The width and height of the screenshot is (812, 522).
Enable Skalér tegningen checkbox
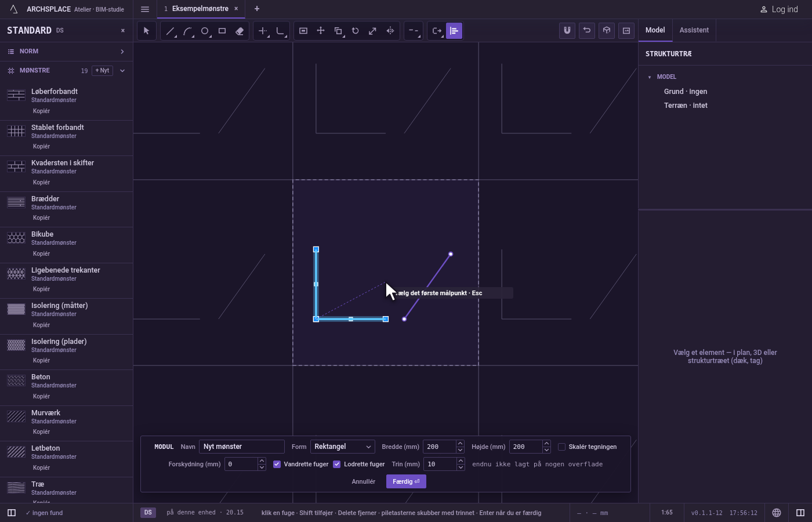(x=561, y=447)
